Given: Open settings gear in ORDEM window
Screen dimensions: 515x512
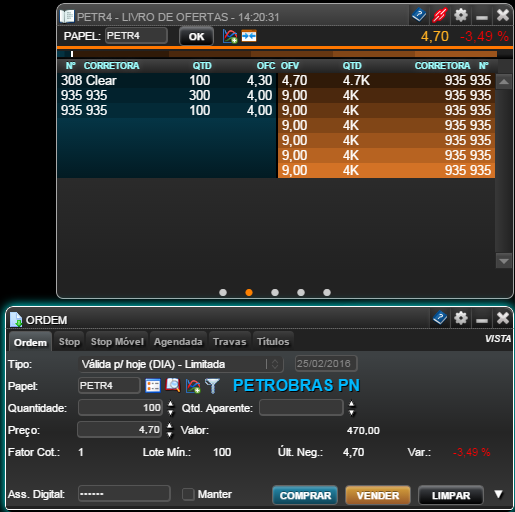Looking at the screenshot, I should [x=461, y=318].
